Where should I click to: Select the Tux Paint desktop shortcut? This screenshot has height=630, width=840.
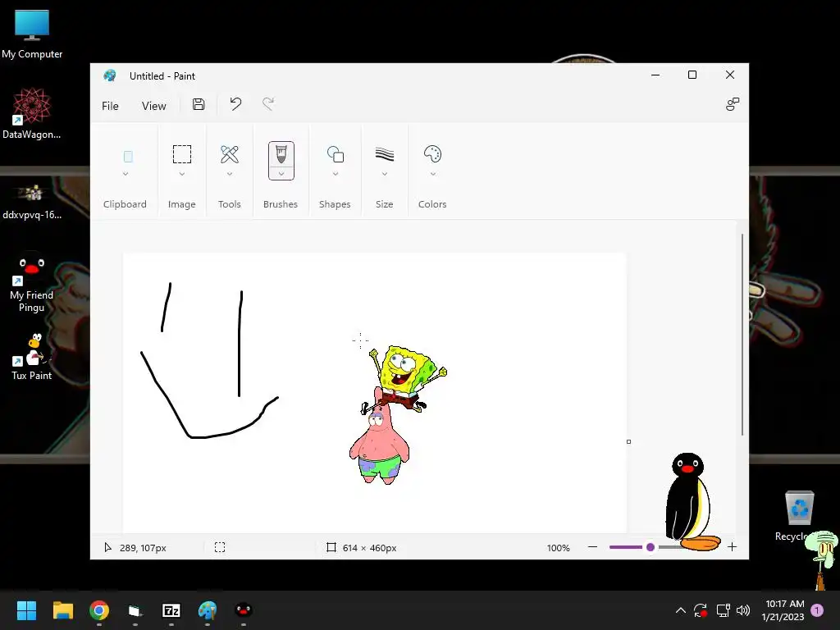coord(32,356)
